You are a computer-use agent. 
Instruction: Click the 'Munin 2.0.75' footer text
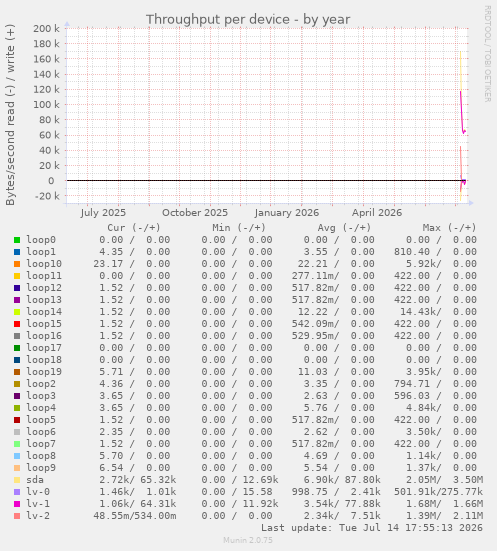[x=248, y=540]
